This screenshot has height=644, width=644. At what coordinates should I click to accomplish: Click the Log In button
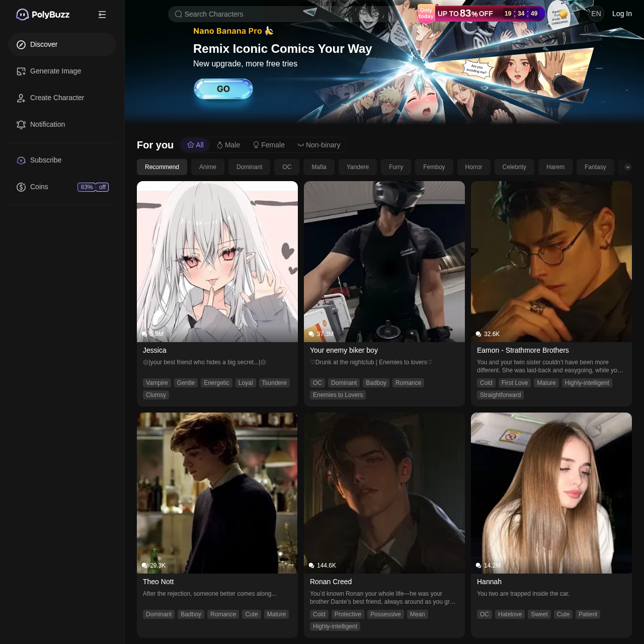[622, 14]
